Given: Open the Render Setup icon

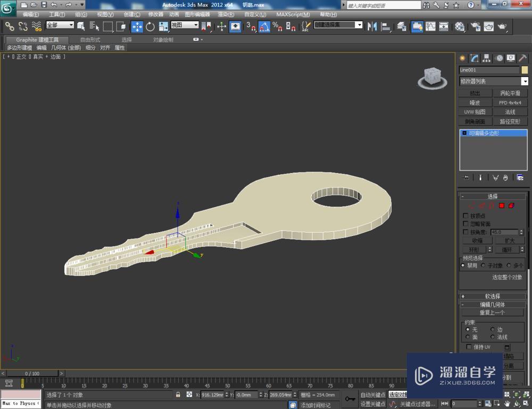Looking at the screenshot, I should tap(476, 27).
